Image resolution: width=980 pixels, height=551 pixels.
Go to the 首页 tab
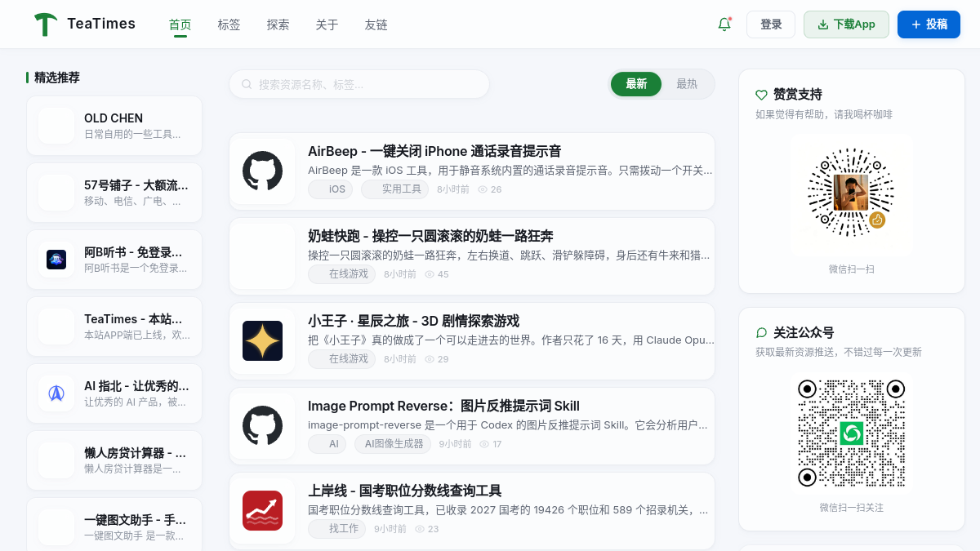tap(180, 24)
